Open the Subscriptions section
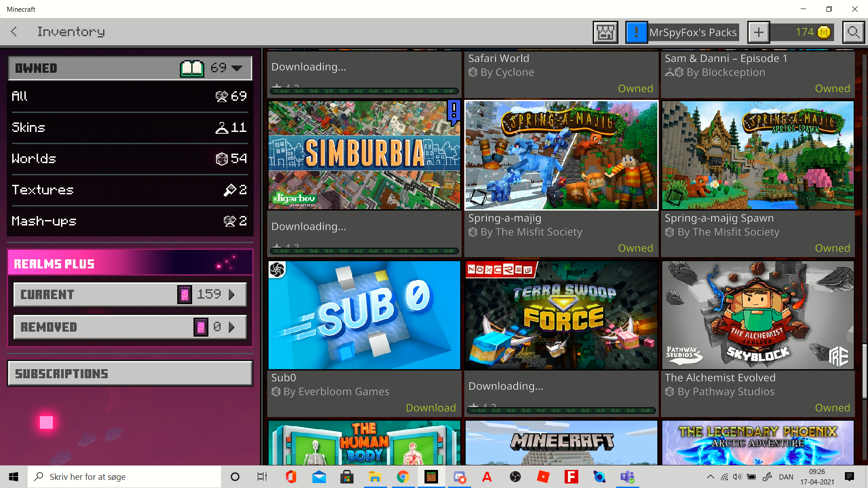 click(130, 374)
